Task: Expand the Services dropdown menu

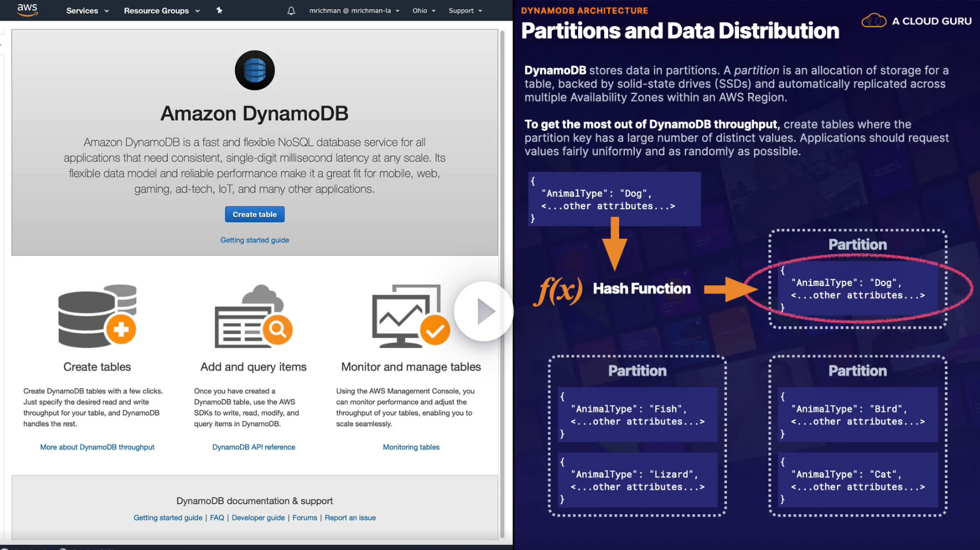Action: (x=88, y=10)
